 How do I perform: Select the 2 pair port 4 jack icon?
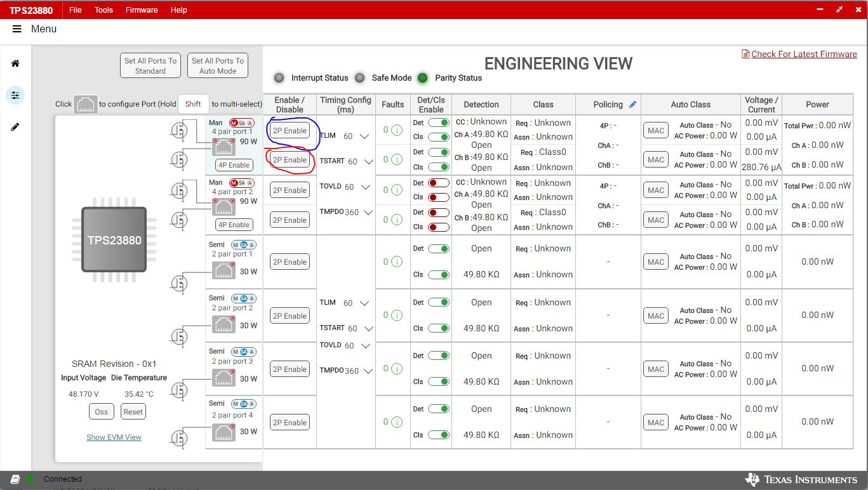tap(224, 432)
